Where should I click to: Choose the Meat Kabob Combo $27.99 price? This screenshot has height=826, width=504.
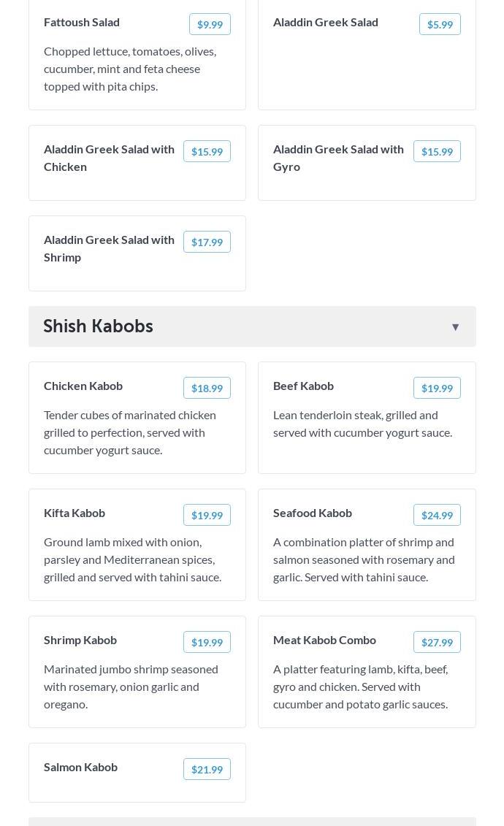pos(437,643)
